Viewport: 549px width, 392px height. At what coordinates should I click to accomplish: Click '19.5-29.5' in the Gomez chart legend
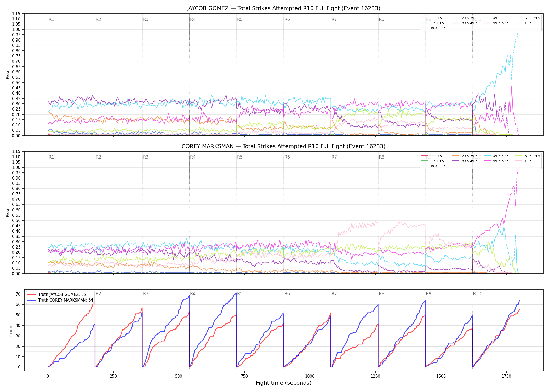click(438, 28)
